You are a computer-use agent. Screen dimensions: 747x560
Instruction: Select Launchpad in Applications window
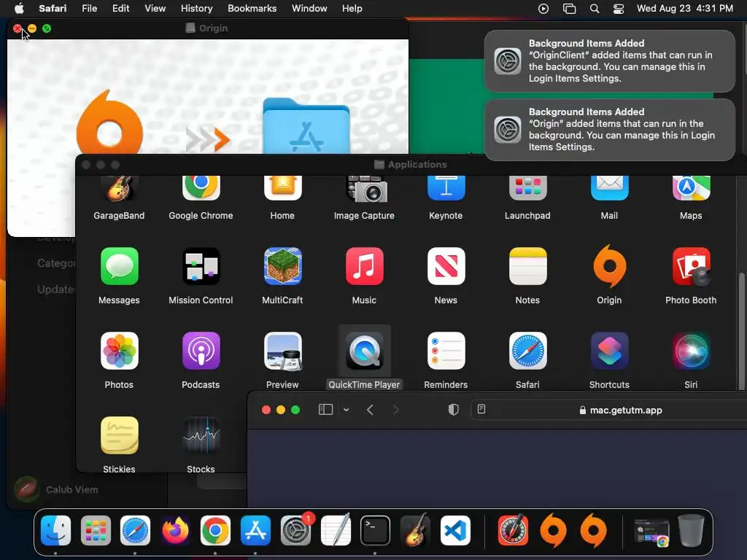tap(527, 188)
